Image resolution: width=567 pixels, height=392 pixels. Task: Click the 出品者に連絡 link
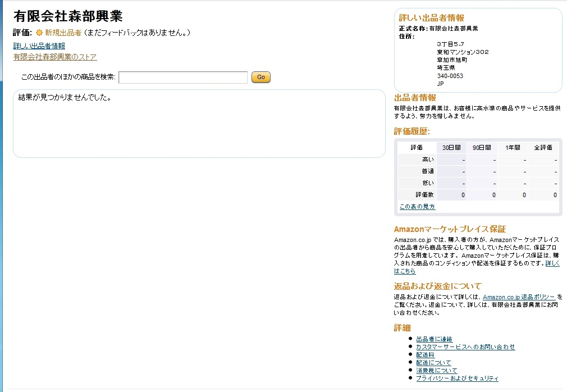(434, 339)
